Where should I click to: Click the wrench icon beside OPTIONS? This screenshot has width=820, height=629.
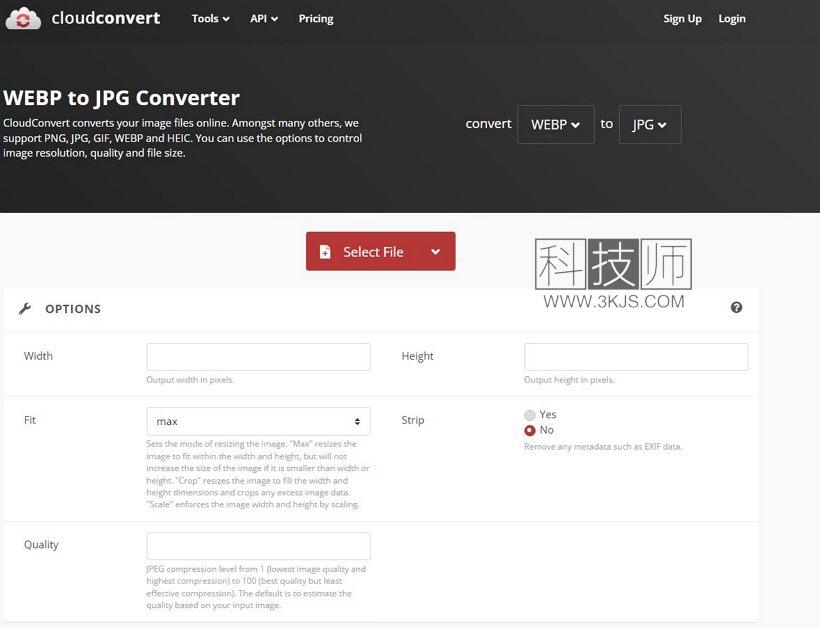(25, 308)
